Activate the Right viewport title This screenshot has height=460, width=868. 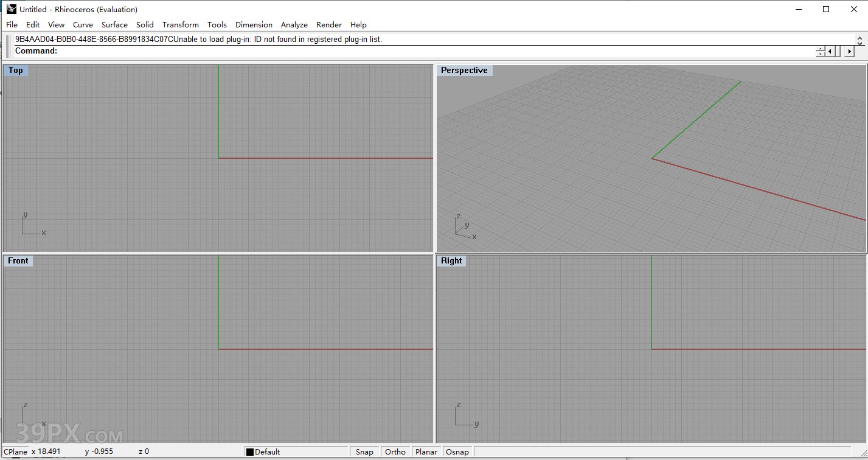click(451, 260)
